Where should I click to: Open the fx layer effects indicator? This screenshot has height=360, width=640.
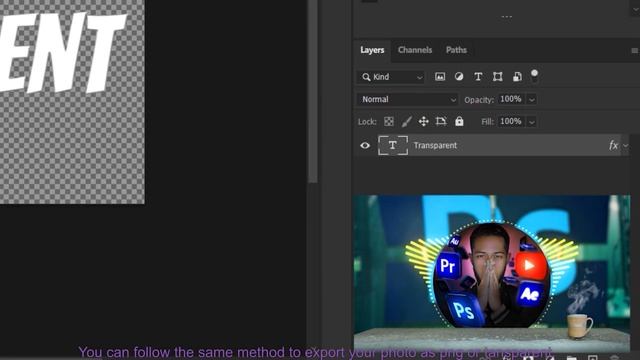(613, 145)
